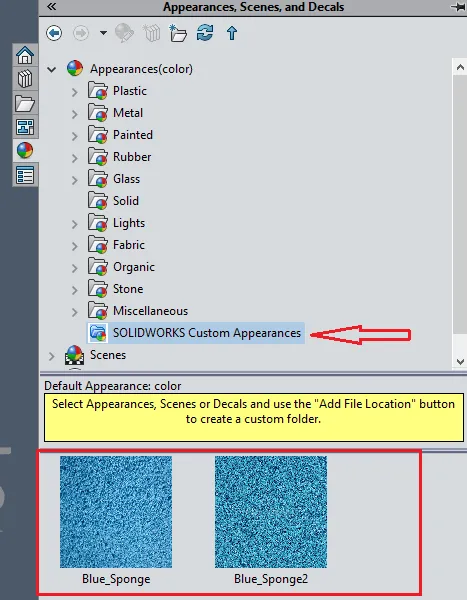Click the Refresh icon in toolbar
Image resolution: width=467 pixels, height=600 pixels.
205,33
